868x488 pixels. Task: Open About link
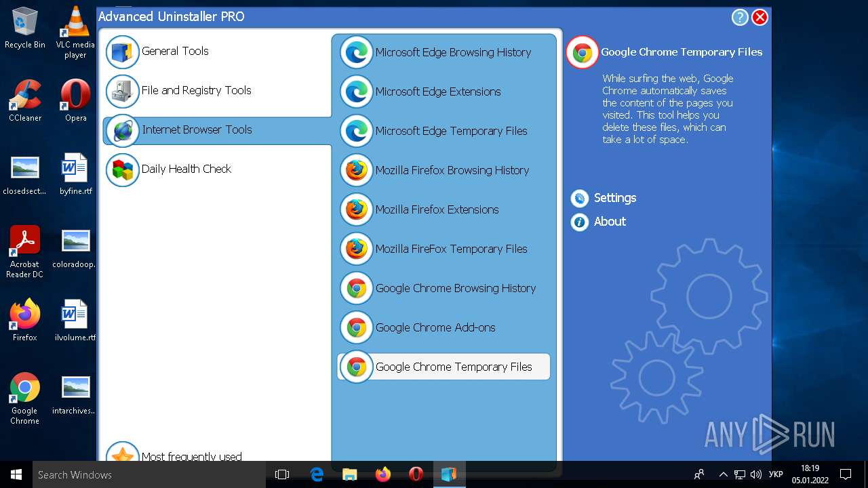click(610, 222)
